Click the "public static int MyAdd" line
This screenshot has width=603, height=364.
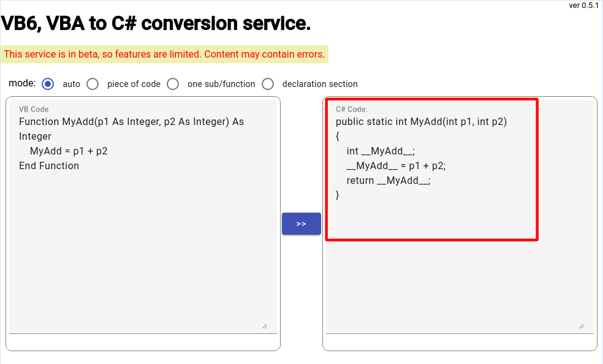tap(421, 121)
